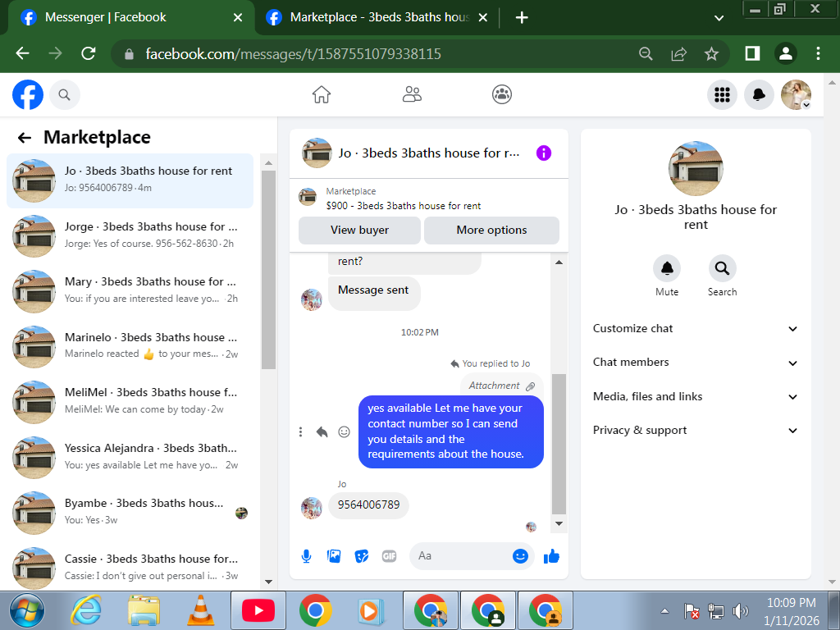The height and width of the screenshot is (630, 840).
Task: Open YouTube taskbar shortcut
Action: [x=258, y=610]
